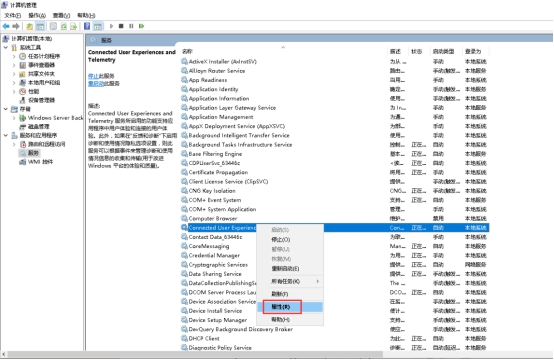Viewport: 554px width, 360px height.
Task: Click the Forward arrow in toolbar
Action: [16, 26]
